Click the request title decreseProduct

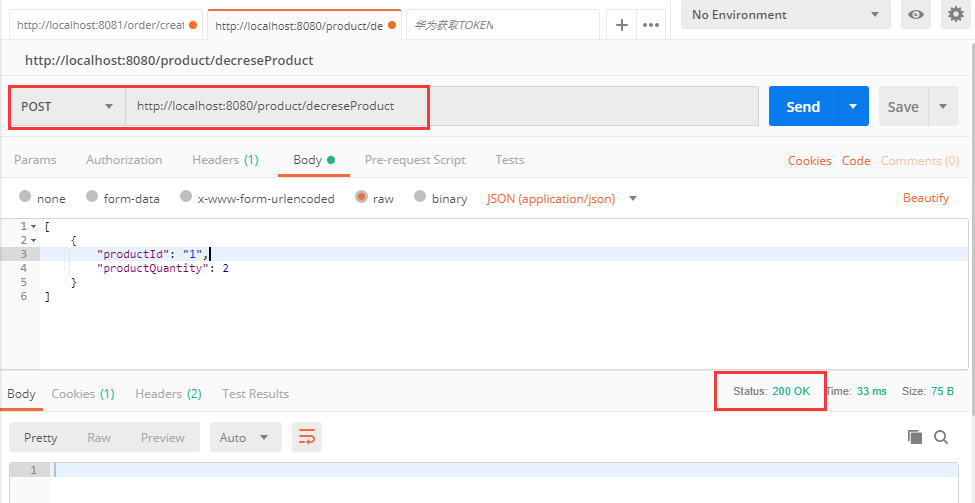coord(169,60)
